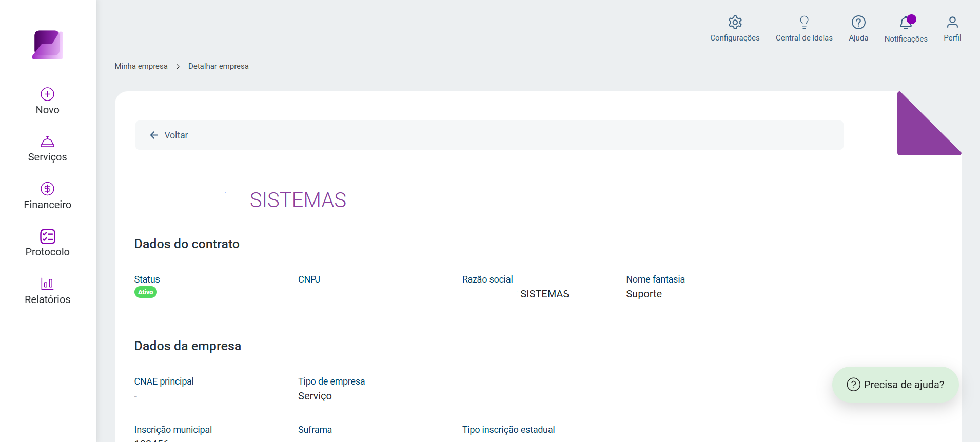The image size is (980, 442).
Task: Click Configurações label in header
Action: (x=735, y=38)
